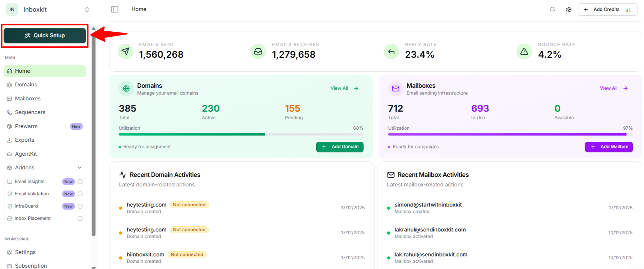Click the Domains utilization progress bar
This screenshot has width=644, height=269.
click(x=241, y=134)
